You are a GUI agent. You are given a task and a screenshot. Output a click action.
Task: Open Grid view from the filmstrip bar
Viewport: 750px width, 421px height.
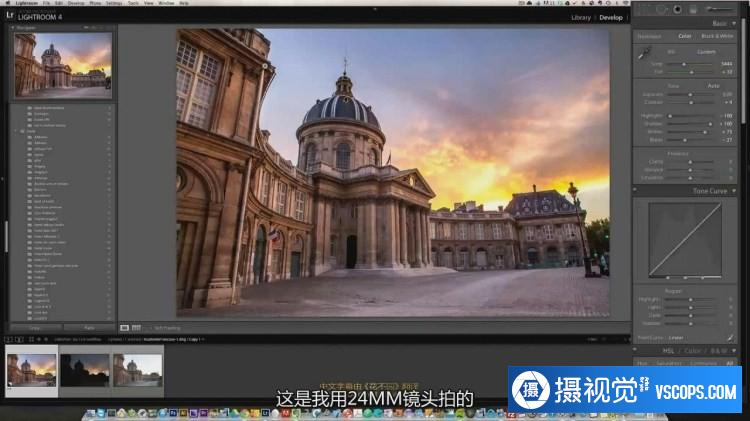pyautogui.click(x=31, y=339)
